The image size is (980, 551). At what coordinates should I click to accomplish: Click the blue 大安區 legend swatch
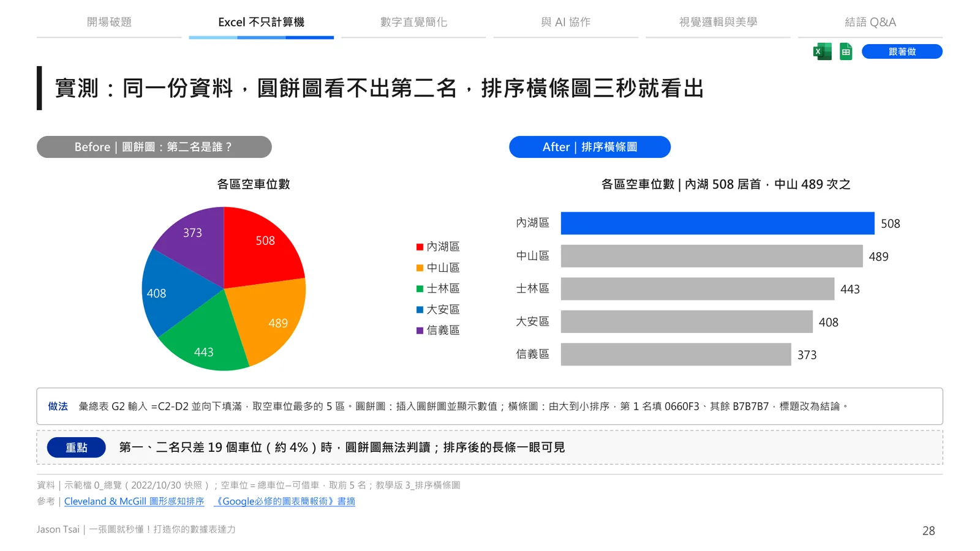[420, 310]
